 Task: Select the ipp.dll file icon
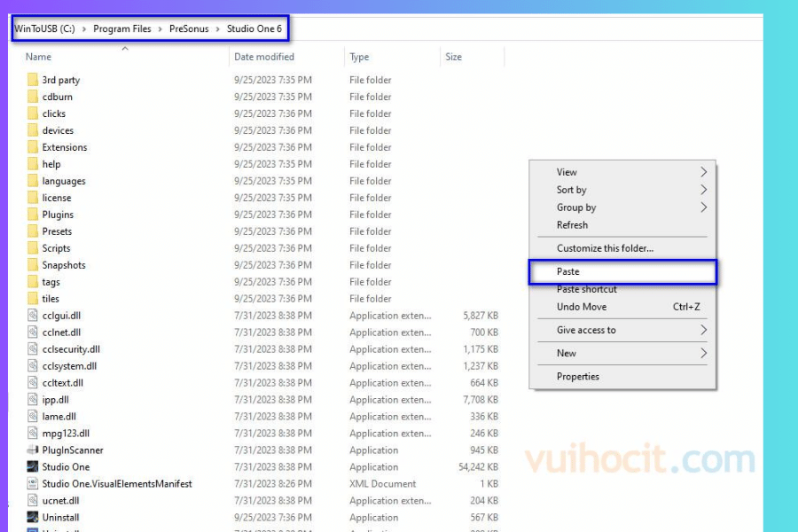coord(33,400)
